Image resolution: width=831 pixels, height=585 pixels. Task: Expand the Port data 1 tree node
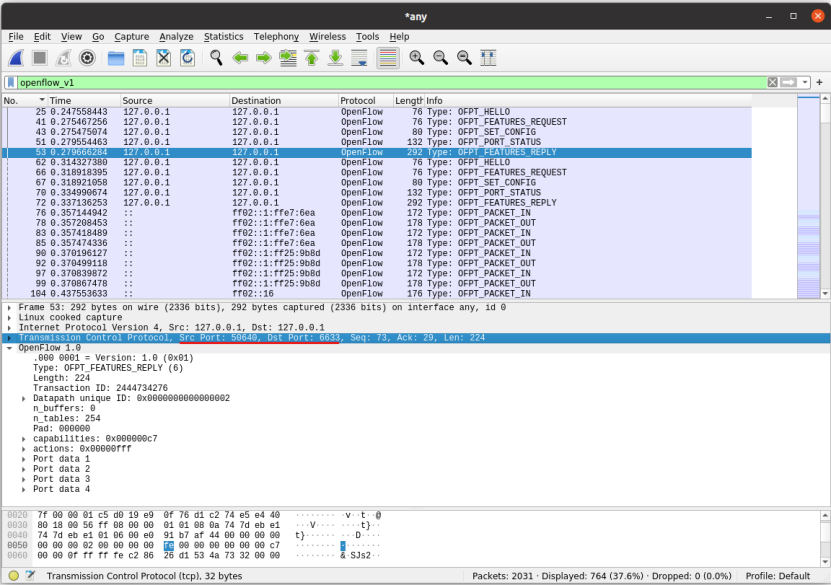tap(25, 459)
